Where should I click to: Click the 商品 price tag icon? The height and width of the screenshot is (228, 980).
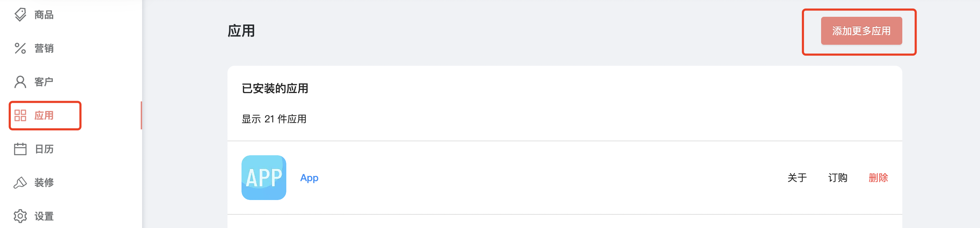point(20,15)
